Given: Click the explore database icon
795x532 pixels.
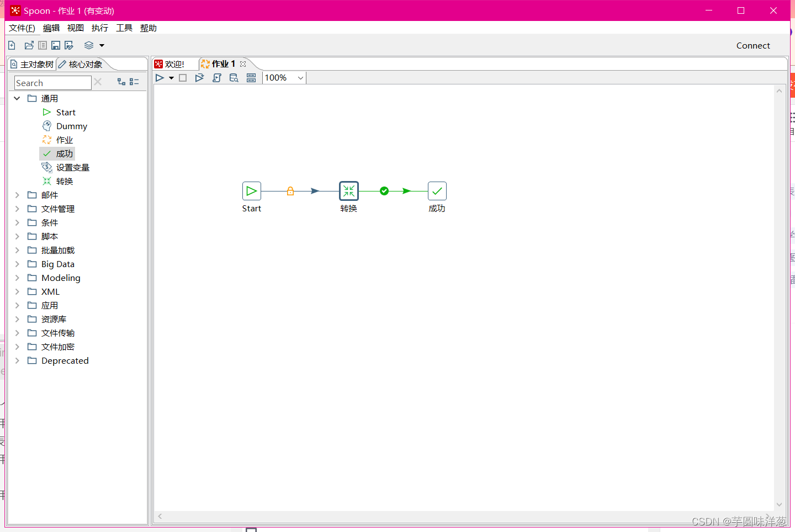Looking at the screenshot, I should click(x=234, y=78).
